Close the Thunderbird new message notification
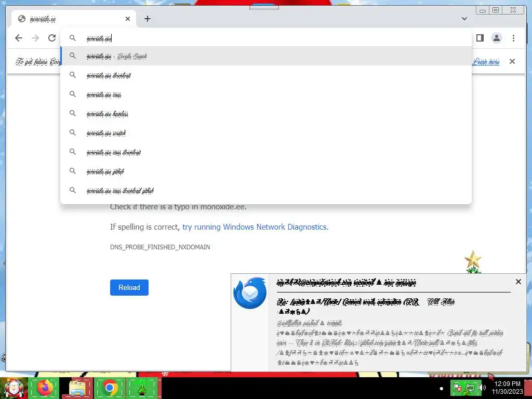532x399 pixels. click(518, 282)
